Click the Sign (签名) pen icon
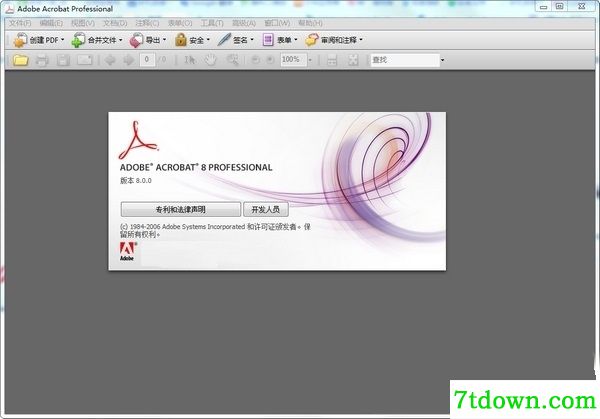The image size is (600, 419). coord(224,40)
